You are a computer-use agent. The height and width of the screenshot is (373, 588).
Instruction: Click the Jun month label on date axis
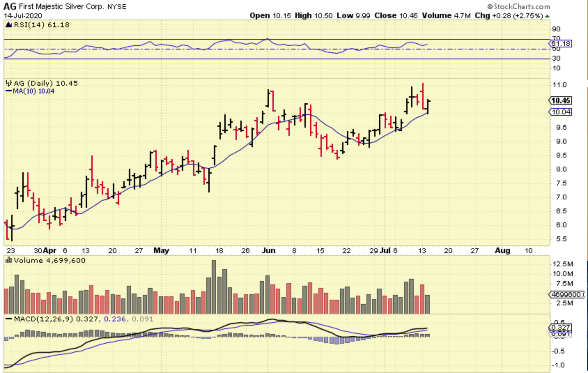point(269,250)
